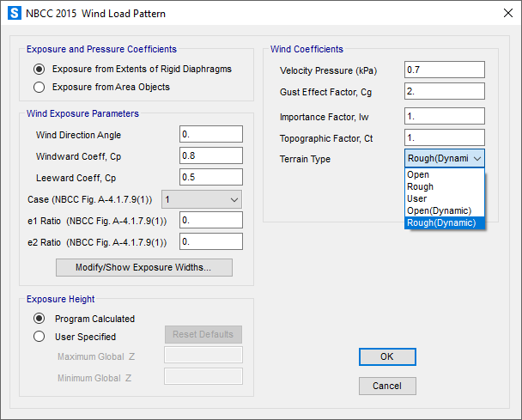Viewport: 522px width, 420px height.
Task: Focus the Windward Coeff, Cp field
Action: pos(211,155)
